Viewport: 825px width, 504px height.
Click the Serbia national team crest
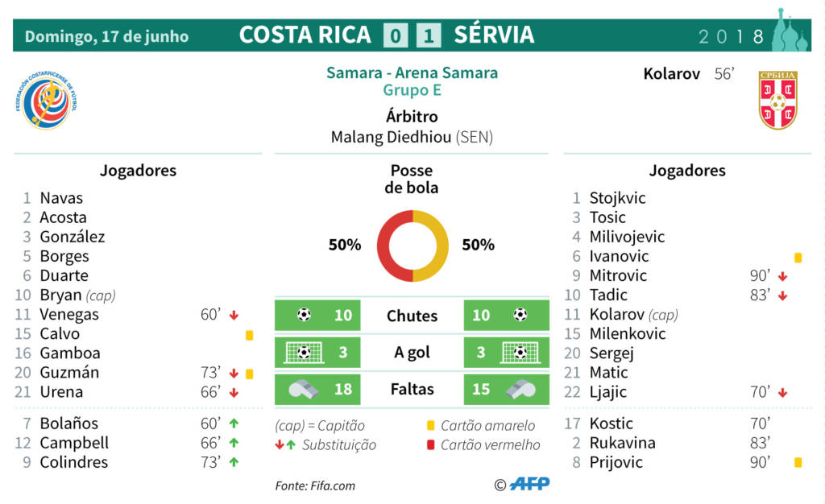(x=777, y=100)
